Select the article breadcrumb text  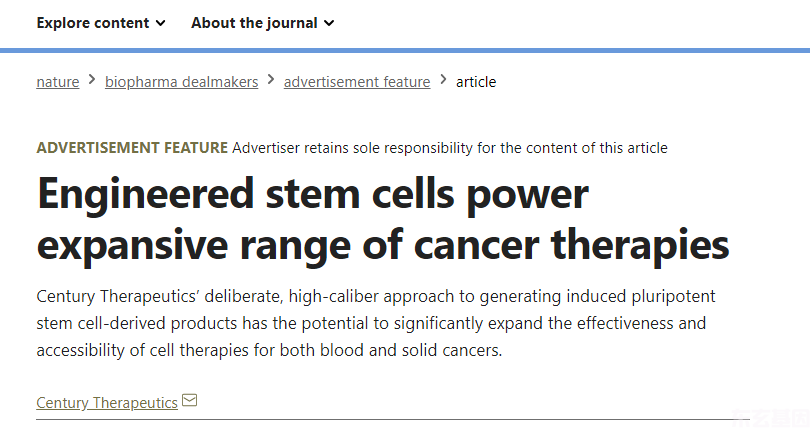pos(476,82)
